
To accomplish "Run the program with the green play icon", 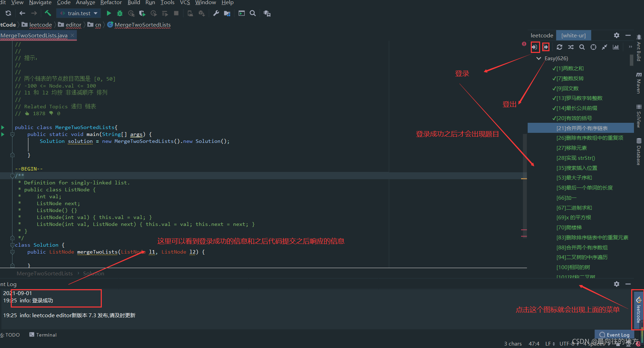I will tap(109, 13).
